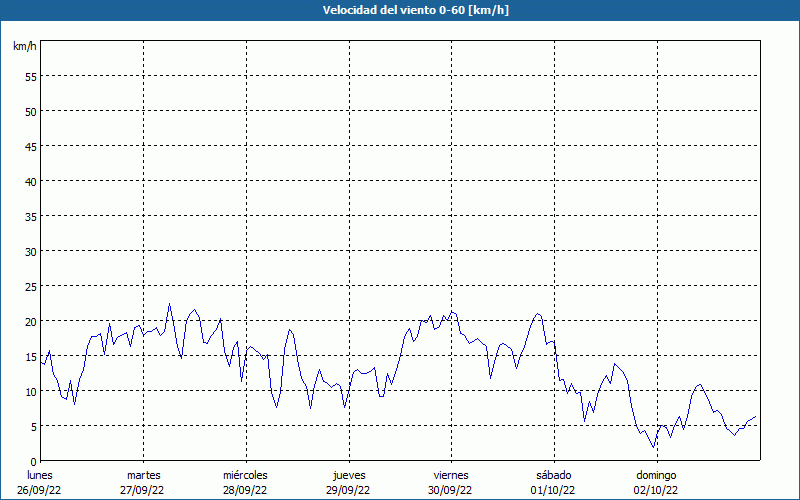Select the 30 value on the vertical axis
Screen dimensions: 800x500
click(31, 252)
